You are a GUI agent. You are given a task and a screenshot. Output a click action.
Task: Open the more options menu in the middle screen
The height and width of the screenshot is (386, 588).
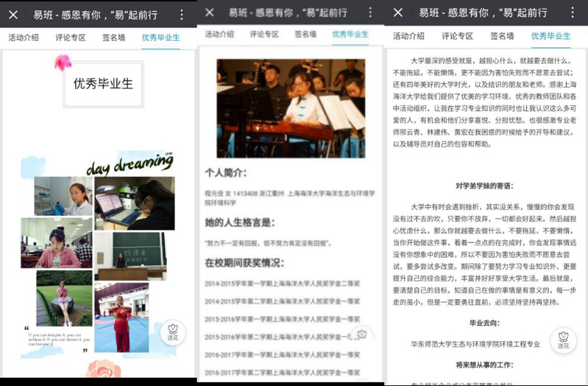pyautogui.click(x=370, y=13)
